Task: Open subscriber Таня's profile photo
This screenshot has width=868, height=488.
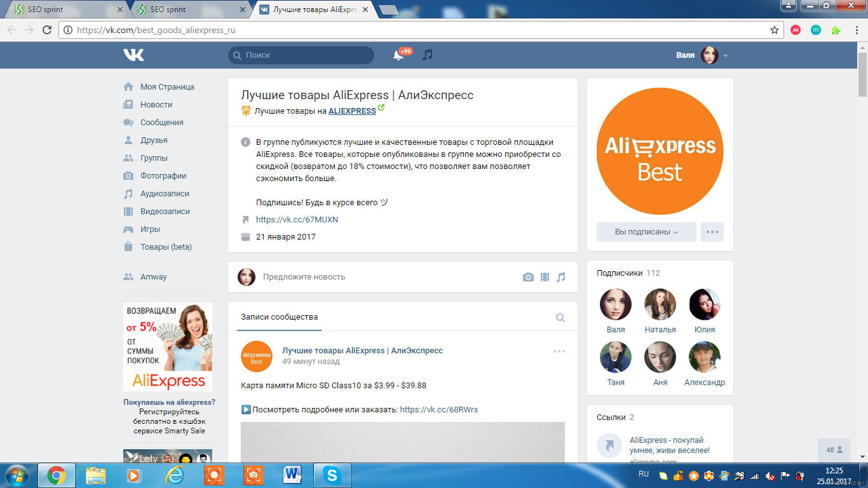Action: pyautogui.click(x=616, y=357)
